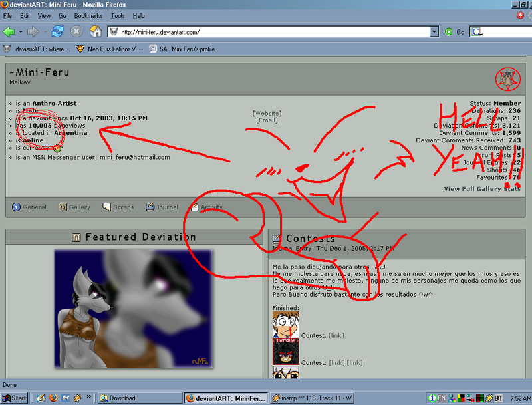The height and width of the screenshot is (405, 532).
Task: Click the green Back arrow button
Action: [9, 32]
